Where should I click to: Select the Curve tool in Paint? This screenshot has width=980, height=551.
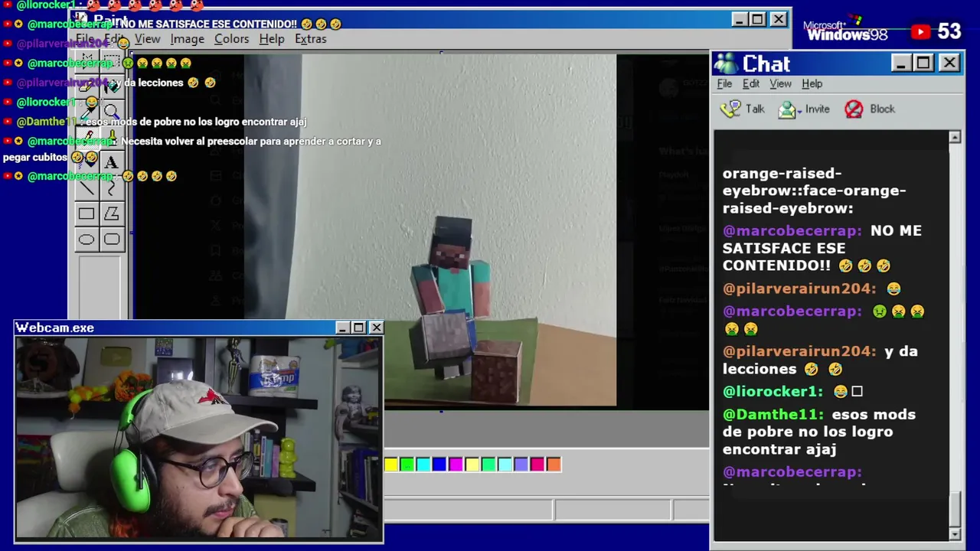click(x=112, y=188)
